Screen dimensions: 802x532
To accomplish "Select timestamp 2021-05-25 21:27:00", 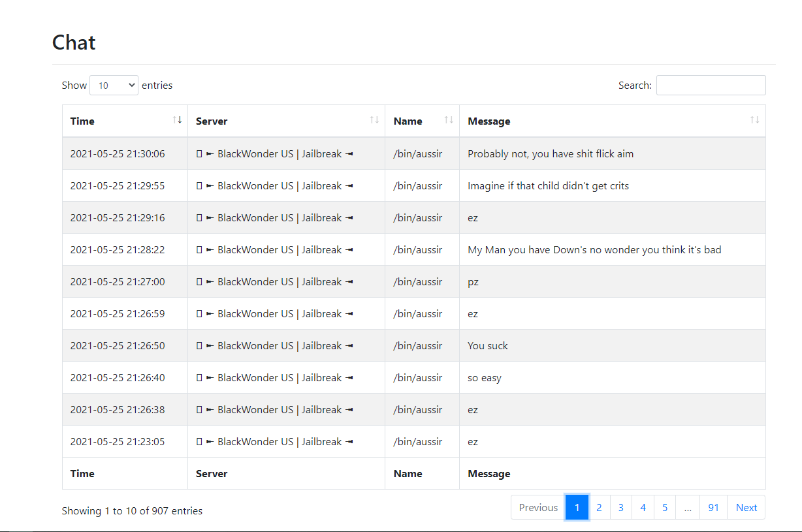I will (x=118, y=282).
